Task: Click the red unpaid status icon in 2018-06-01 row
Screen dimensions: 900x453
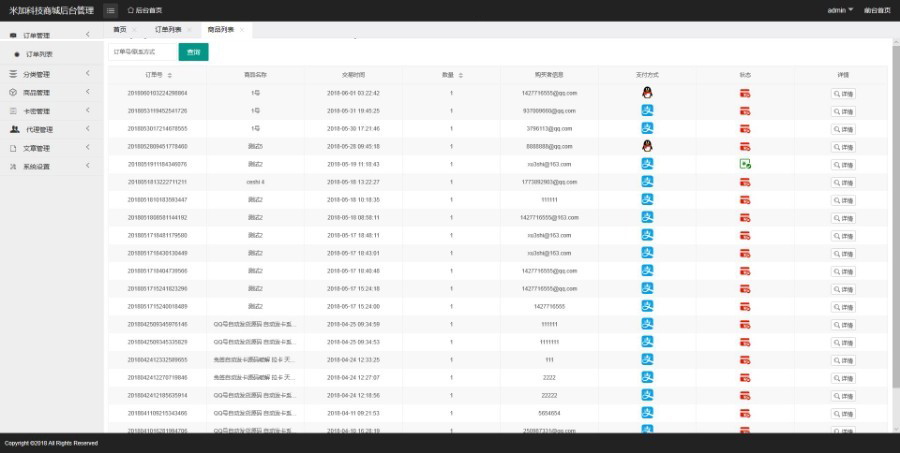Action: tap(745, 93)
